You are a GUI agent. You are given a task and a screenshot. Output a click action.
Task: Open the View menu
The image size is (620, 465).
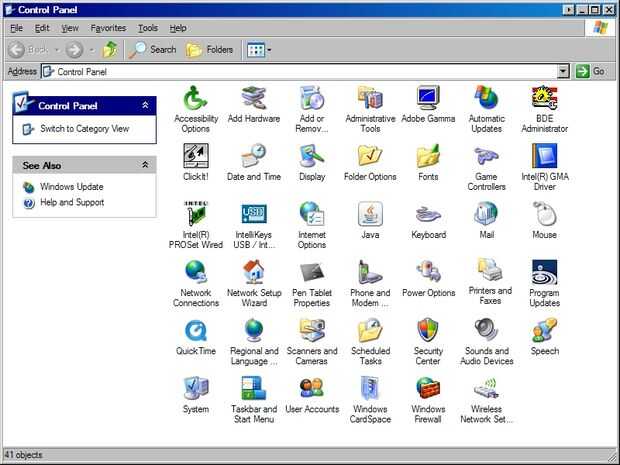70,28
